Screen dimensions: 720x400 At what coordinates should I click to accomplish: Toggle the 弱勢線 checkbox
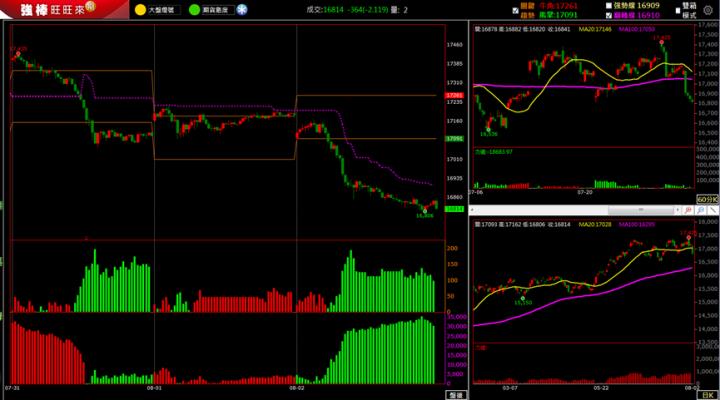(x=609, y=16)
